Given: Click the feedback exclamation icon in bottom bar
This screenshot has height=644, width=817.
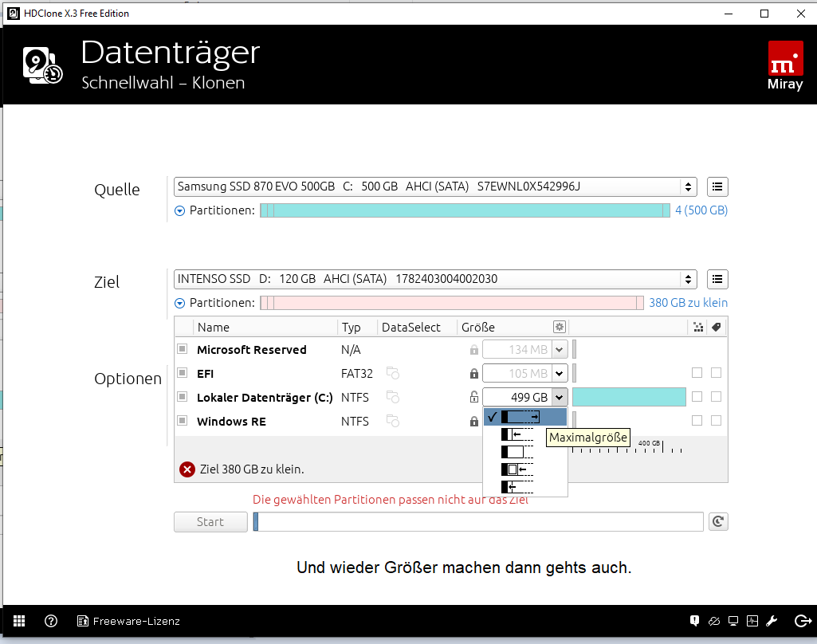Looking at the screenshot, I should click(694, 621).
